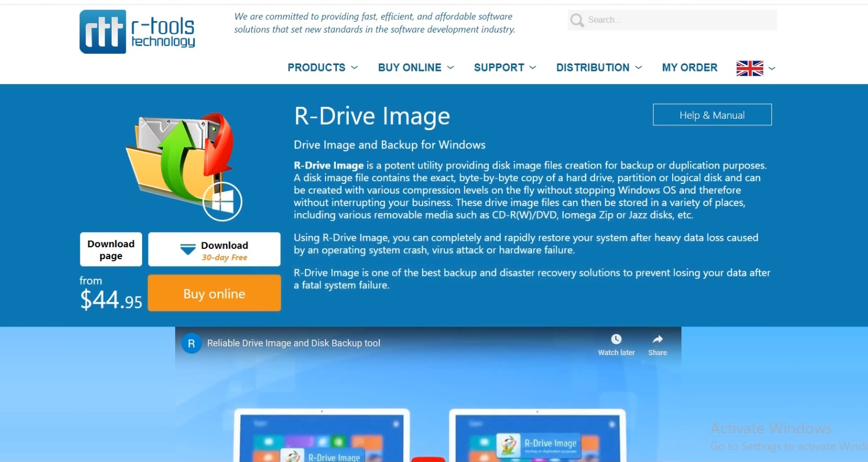Focus the Search input field
This screenshot has width=868, height=462.
click(673, 20)
